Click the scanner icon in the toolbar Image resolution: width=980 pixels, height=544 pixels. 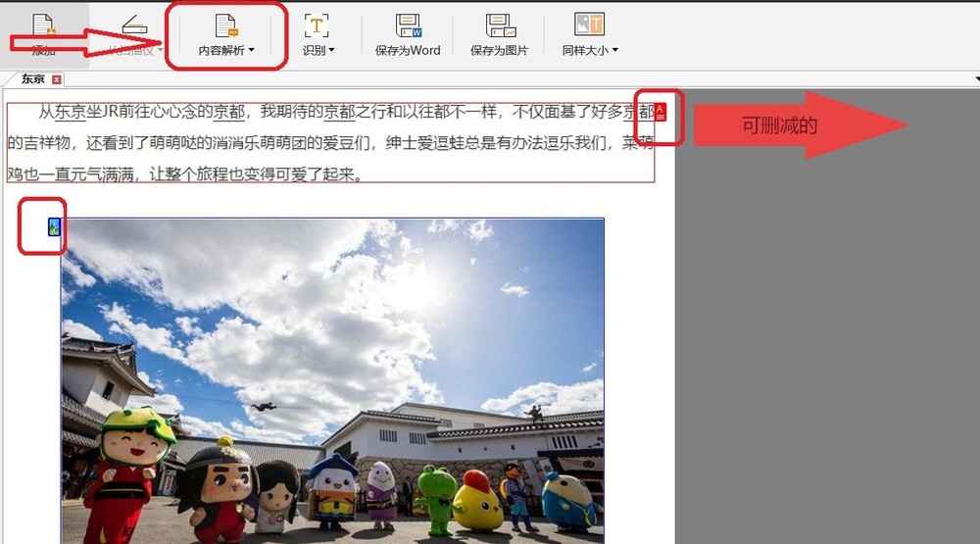(x=133, y=26)
